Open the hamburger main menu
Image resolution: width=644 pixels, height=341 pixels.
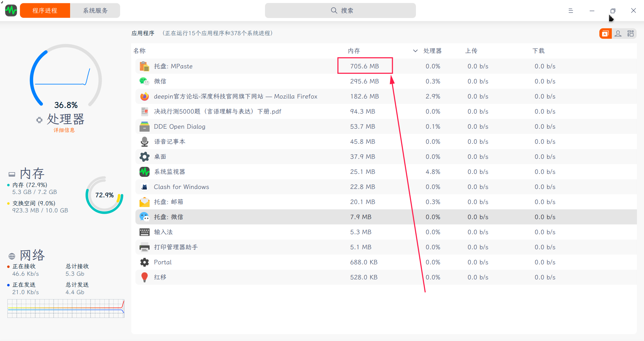(x=571, y=11)
